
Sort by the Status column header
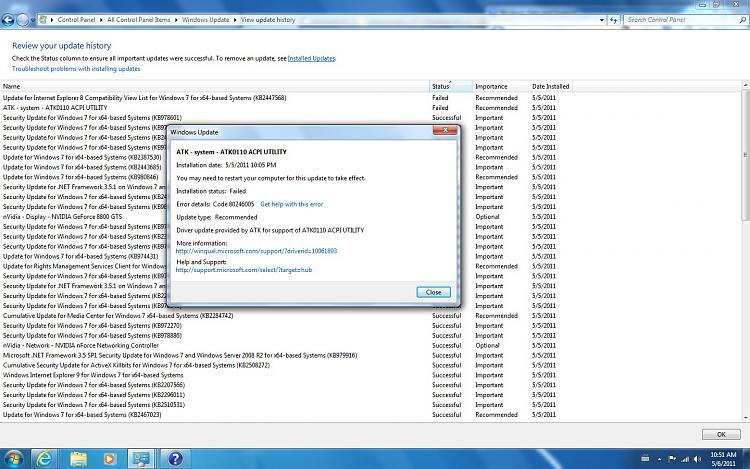coord(451,87)
